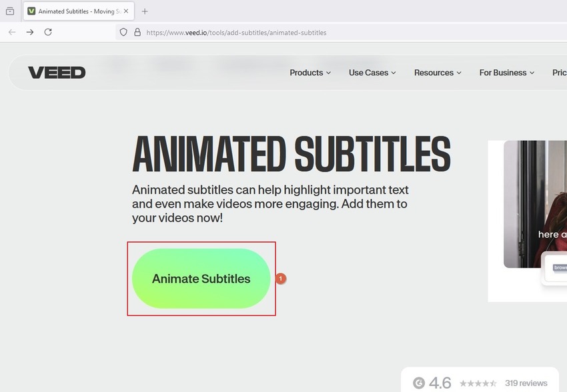This screenshot has width=567, height=392.
Task: Click the VEED favicon on the tab
Action: [x=31, y=11]
